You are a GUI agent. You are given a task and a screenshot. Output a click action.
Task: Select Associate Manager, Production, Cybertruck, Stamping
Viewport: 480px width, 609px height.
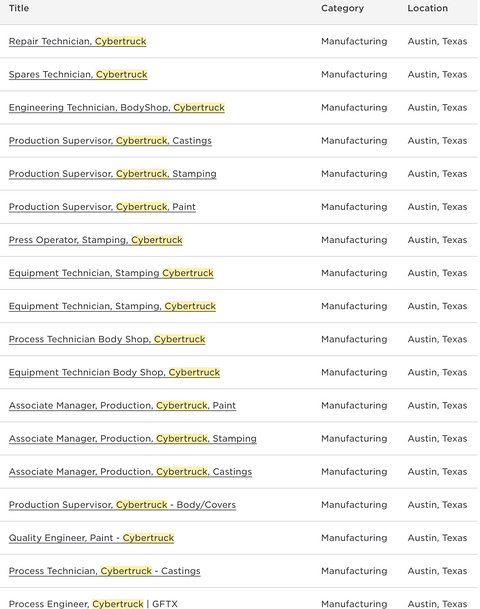click(x=132, y=438)
